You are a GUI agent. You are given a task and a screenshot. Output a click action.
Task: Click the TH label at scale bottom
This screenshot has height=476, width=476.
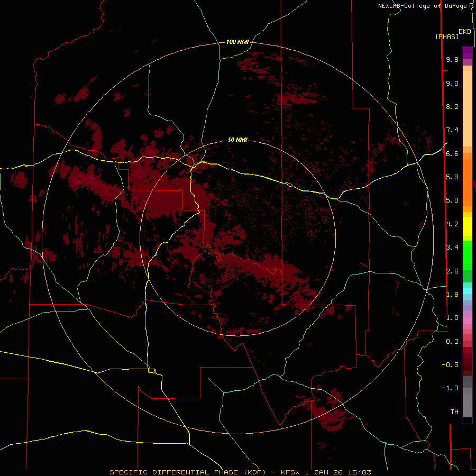click(454, 412)
